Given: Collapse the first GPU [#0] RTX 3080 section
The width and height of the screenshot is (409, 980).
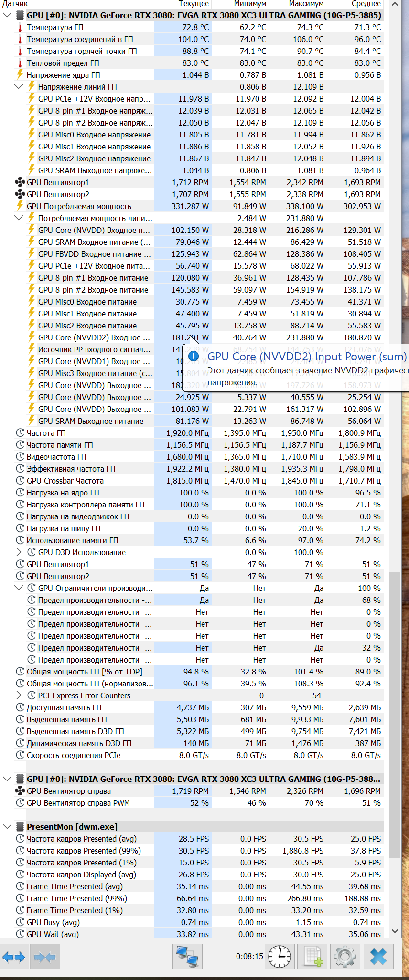Looking at the screenshot, I should pos(7,15).
